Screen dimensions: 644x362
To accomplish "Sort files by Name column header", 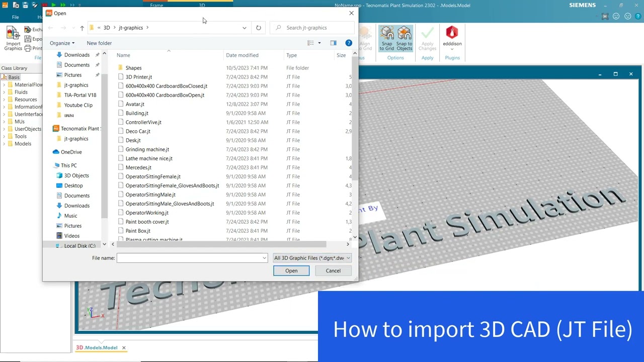I will click(x=123, y=55).
